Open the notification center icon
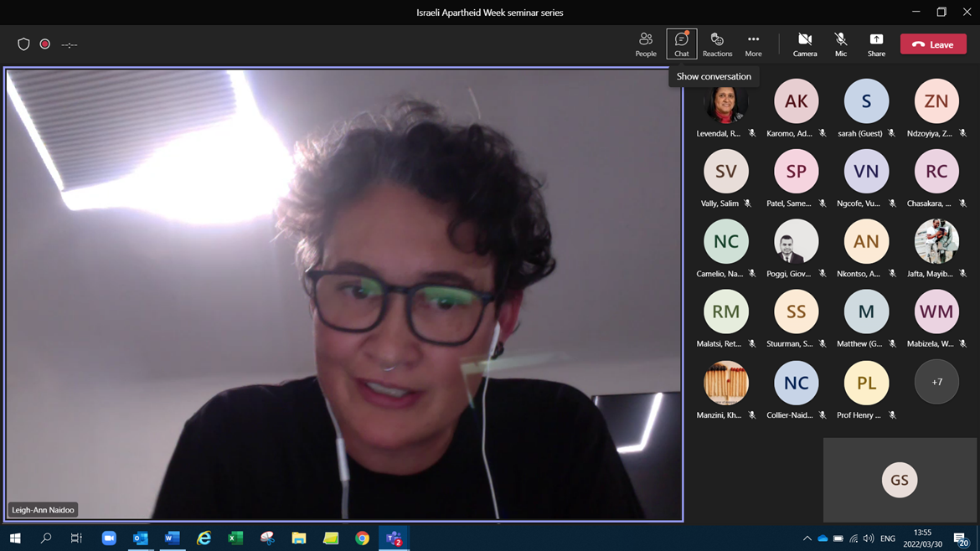The width and height of the screenshot is (980, 551). tap(961, 538)
